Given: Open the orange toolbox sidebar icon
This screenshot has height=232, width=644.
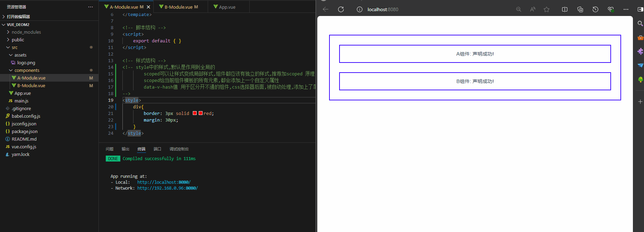Looking at the screenshot, I should click(x=640, y=38).
